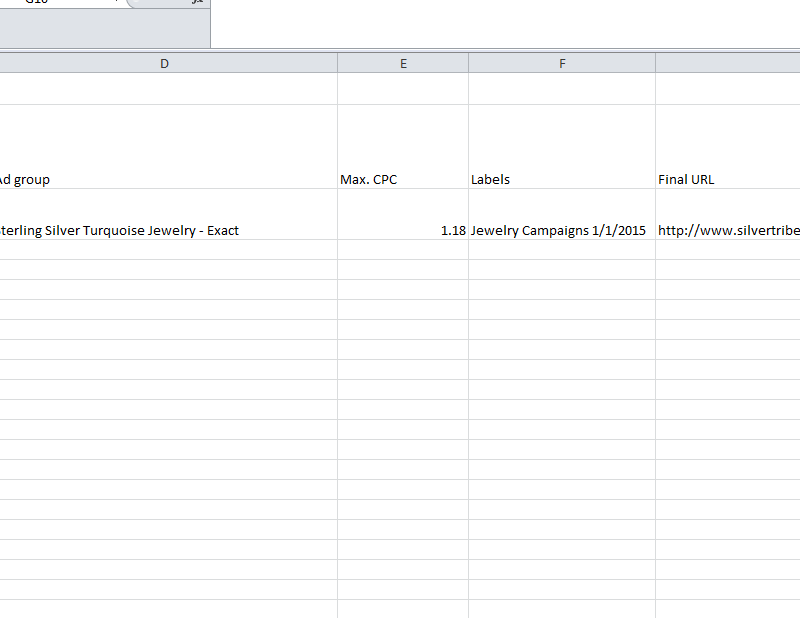Click the Ad group header cell
The width and height of the screenshot is (800, 618).
[164, 179]
